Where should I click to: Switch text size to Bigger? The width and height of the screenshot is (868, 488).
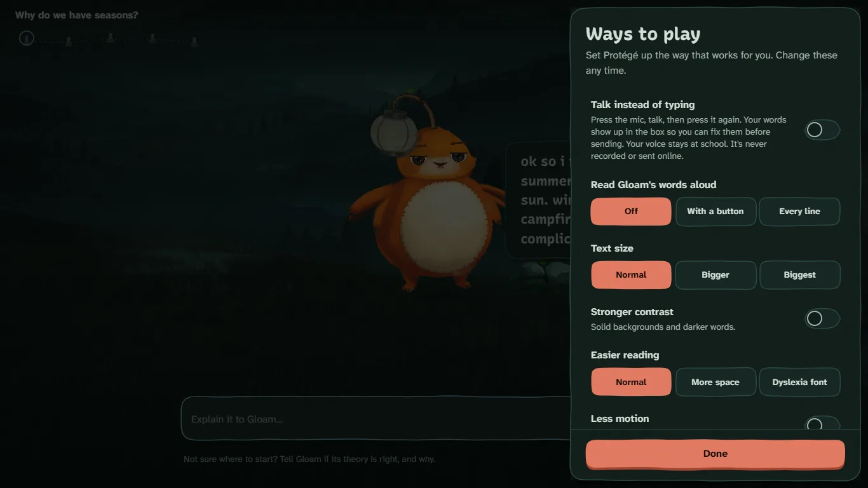(x=715, y=274)
